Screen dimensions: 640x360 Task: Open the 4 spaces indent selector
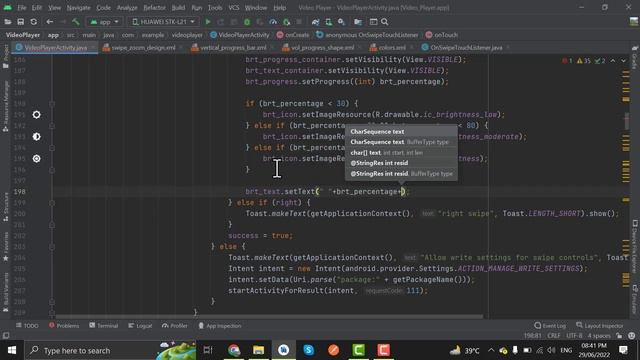point(599,336)
